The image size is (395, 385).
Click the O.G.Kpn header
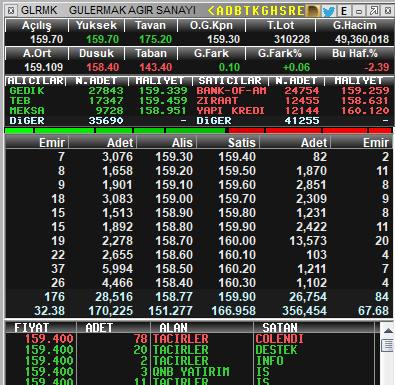(211, 25)
